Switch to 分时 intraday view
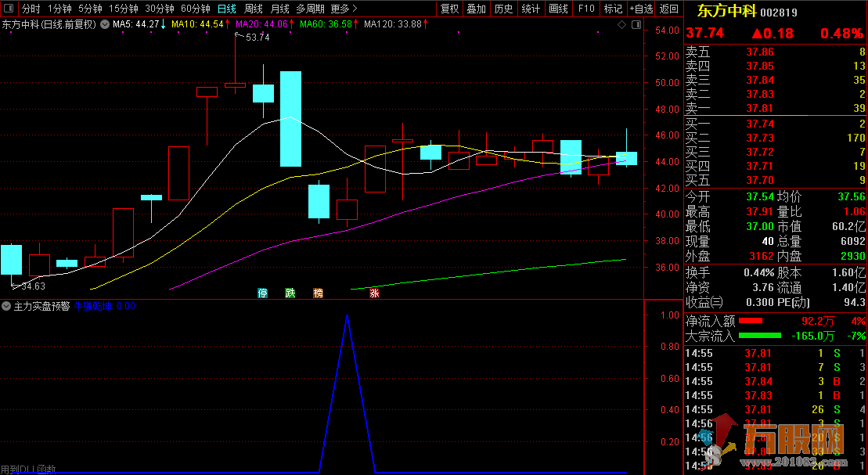This screenshot has width=868, height=475. [x=31, y=9]
